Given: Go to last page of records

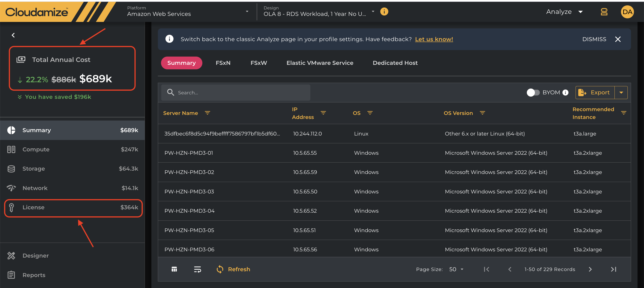Looking at the screenshot, I should coord(613,269).
